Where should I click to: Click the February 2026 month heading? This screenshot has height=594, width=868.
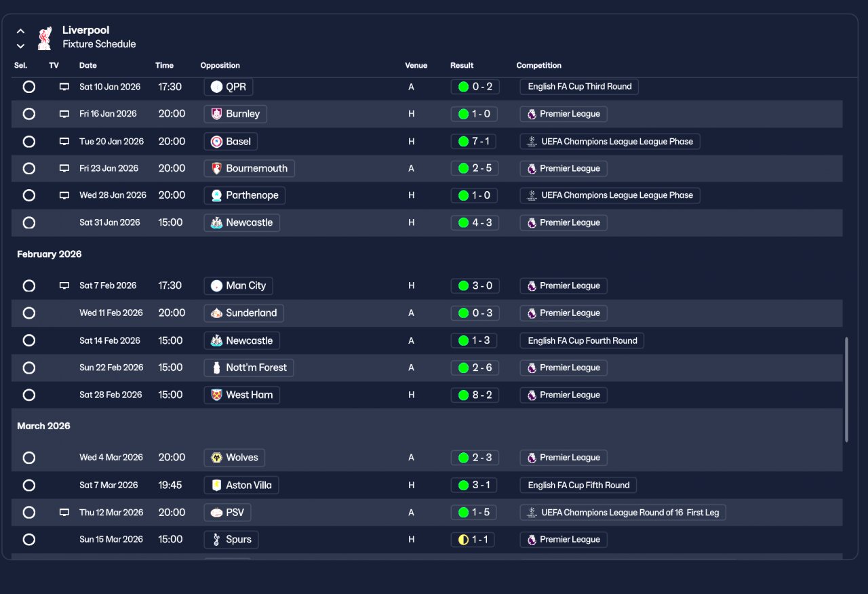(x=50, y=254)
